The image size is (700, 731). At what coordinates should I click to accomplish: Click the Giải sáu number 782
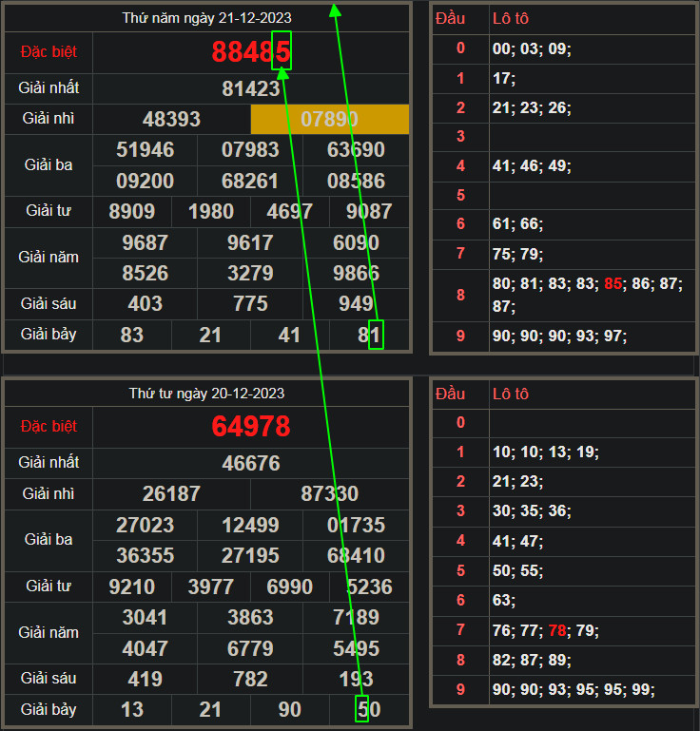[251, 679]
